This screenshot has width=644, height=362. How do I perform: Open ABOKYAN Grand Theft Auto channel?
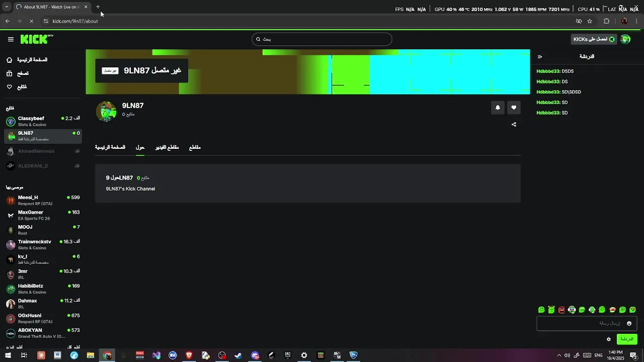tap(43, 333)
